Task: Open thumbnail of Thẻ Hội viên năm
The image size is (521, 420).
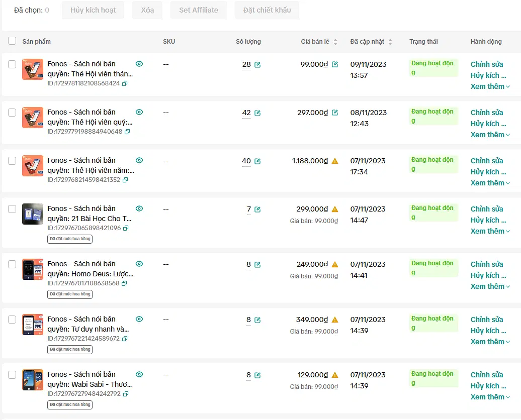Action: 33,166
